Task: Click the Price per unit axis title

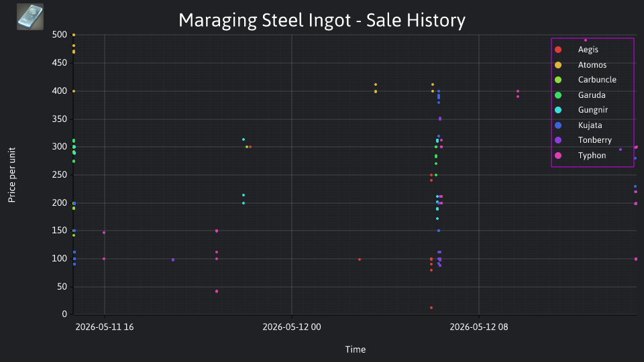Action: click(11, 175)
